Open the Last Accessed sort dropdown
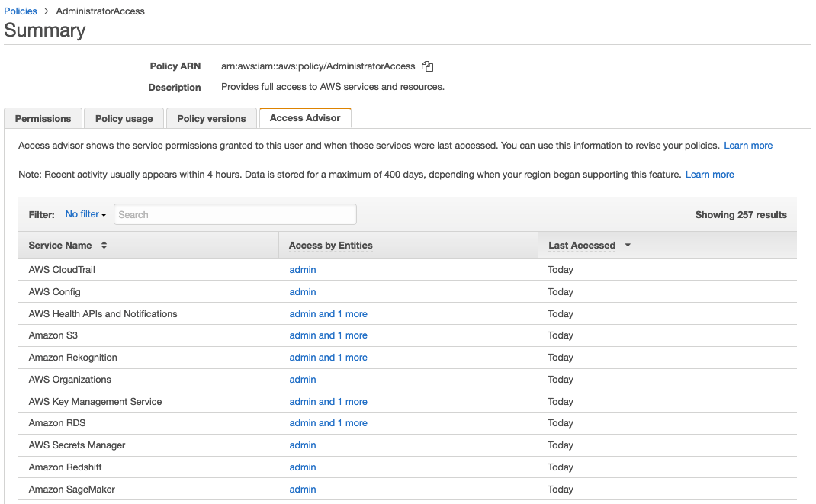 pos(627,245)
